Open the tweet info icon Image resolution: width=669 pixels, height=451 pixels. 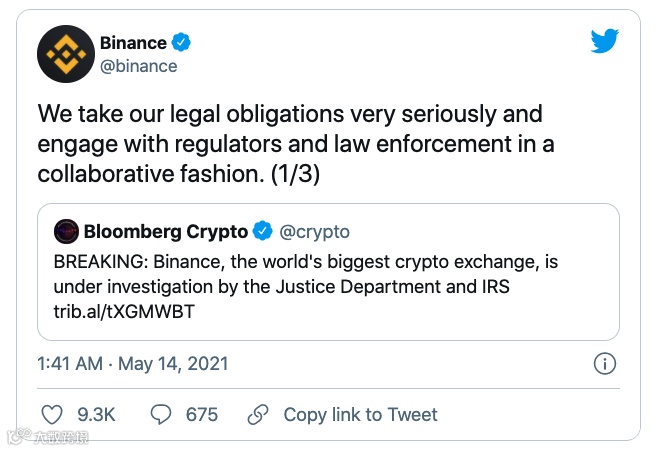tap(604, 363)
